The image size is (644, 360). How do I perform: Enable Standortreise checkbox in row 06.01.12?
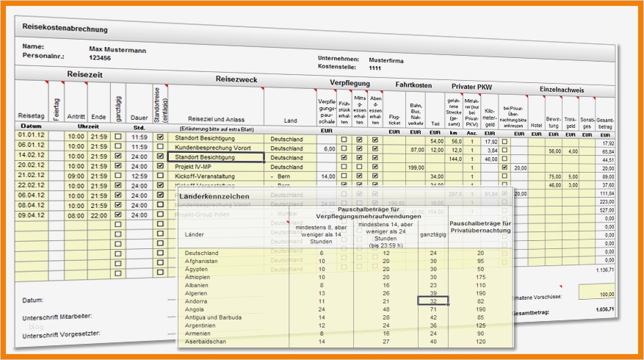point(160,146)
